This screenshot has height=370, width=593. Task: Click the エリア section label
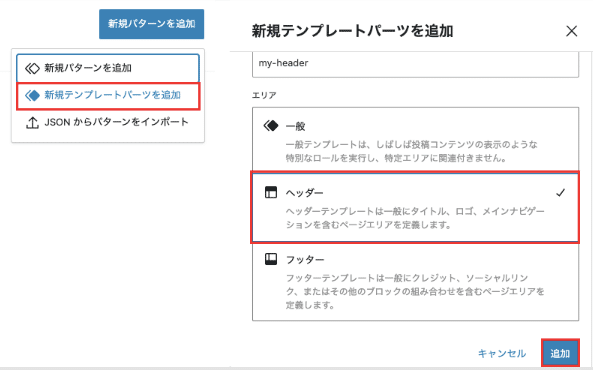coord(264,95)
